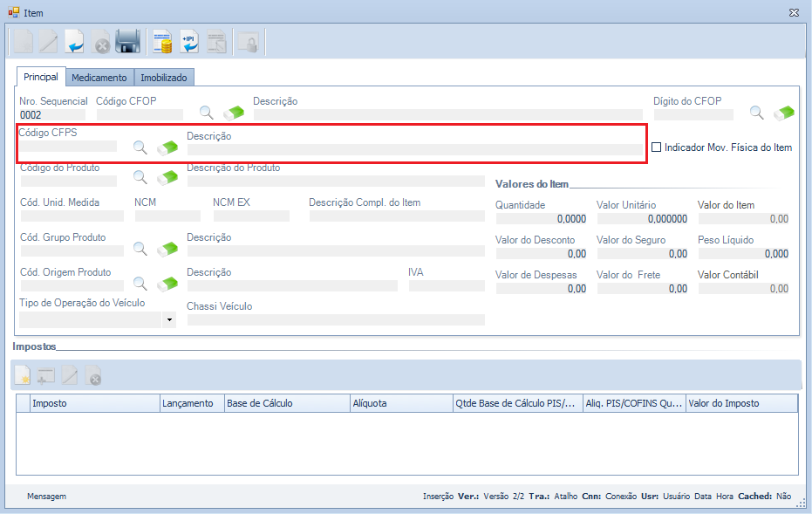Click the padlock toolbar icon
This screenshot has width=812, height=514.
(x=248, y=42)
